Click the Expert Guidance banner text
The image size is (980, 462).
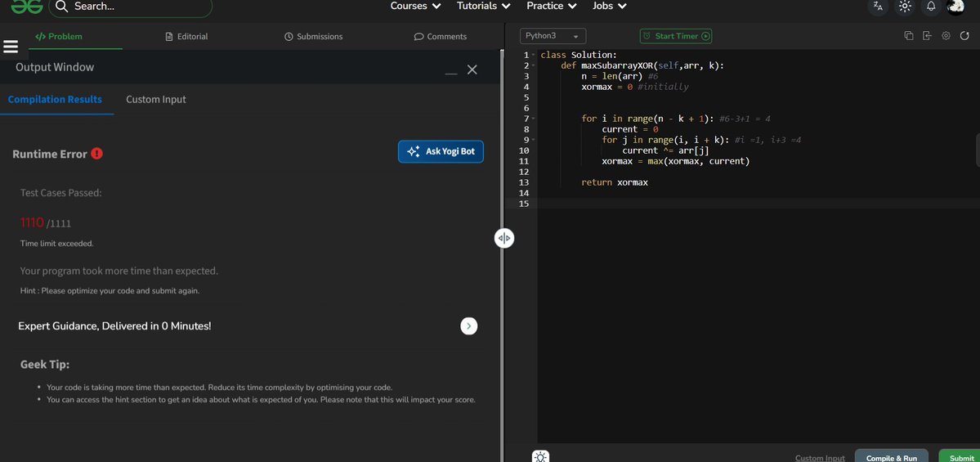point(114,325)
